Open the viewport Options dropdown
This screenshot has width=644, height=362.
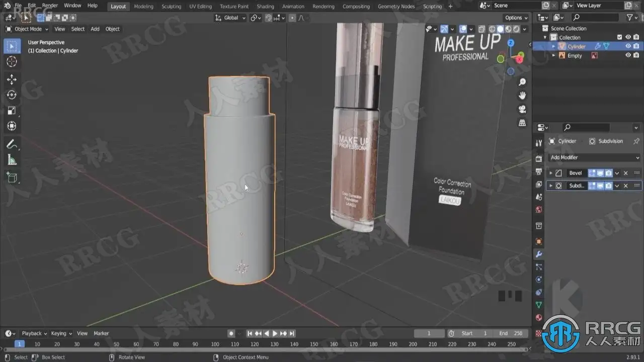pyautogui.click(x=516, y=18)
